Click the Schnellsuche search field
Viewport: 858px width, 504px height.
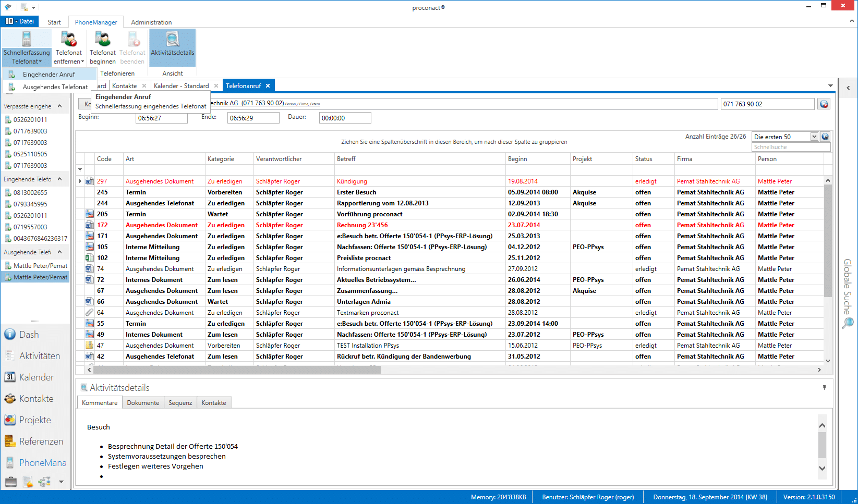click(x=791, y=147)
